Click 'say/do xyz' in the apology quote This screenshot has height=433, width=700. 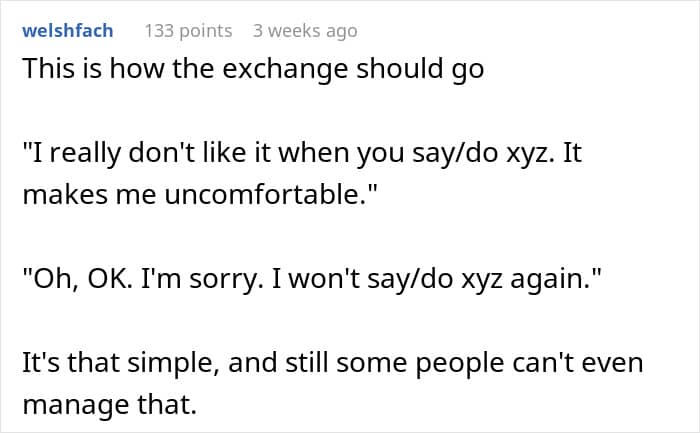(435, 279)
